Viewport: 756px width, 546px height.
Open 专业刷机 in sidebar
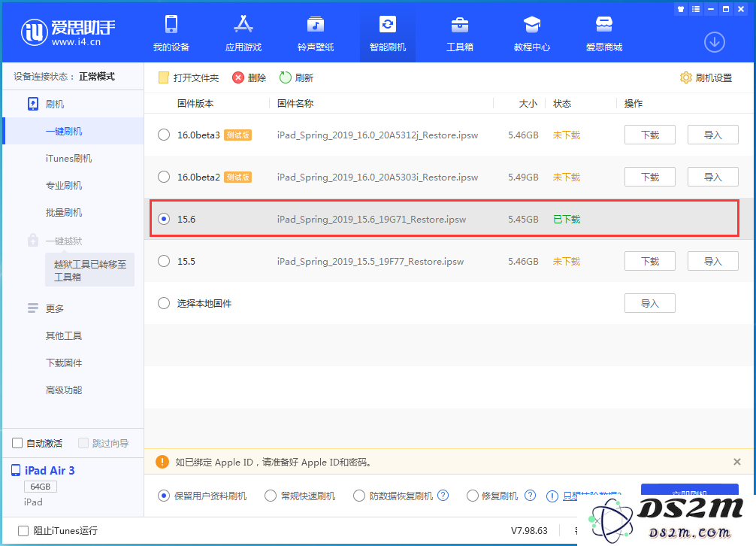click(x=64, y=185)
